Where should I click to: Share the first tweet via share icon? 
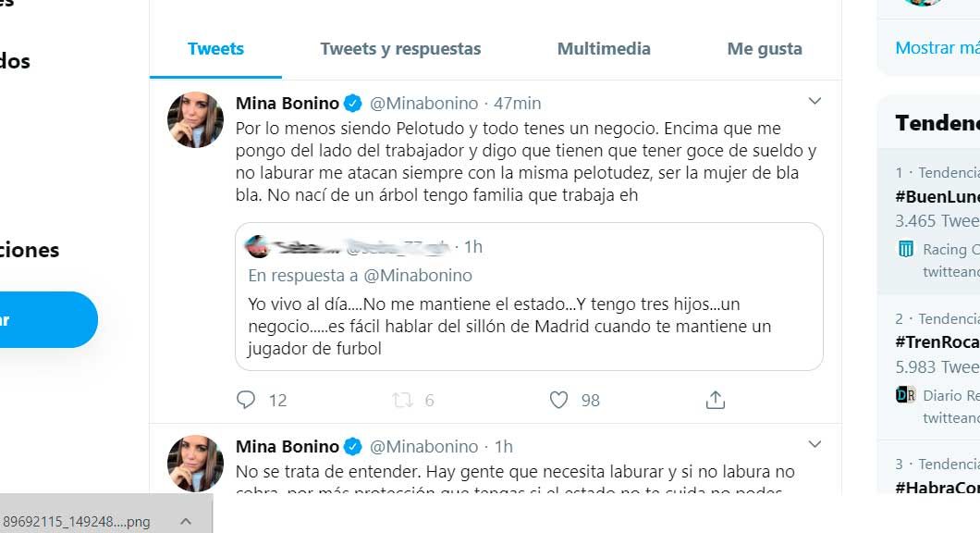(x=715, y=400)
